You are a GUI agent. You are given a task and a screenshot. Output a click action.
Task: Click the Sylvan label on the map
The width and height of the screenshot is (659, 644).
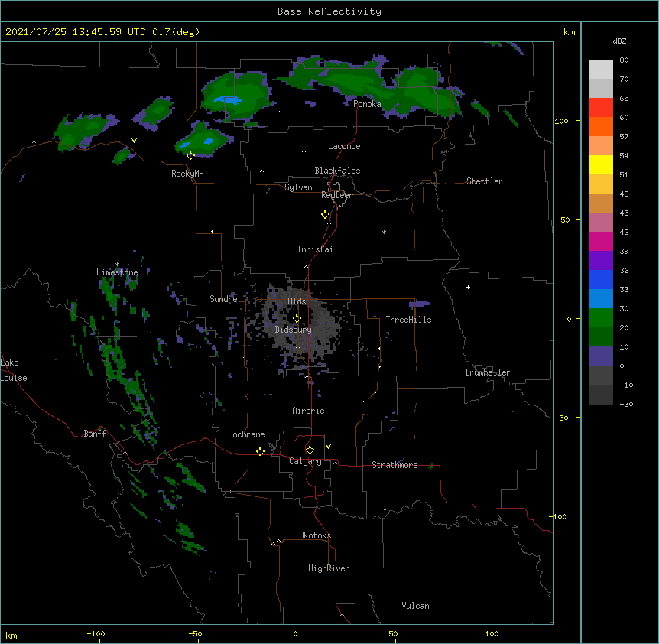tap(298, 187)
